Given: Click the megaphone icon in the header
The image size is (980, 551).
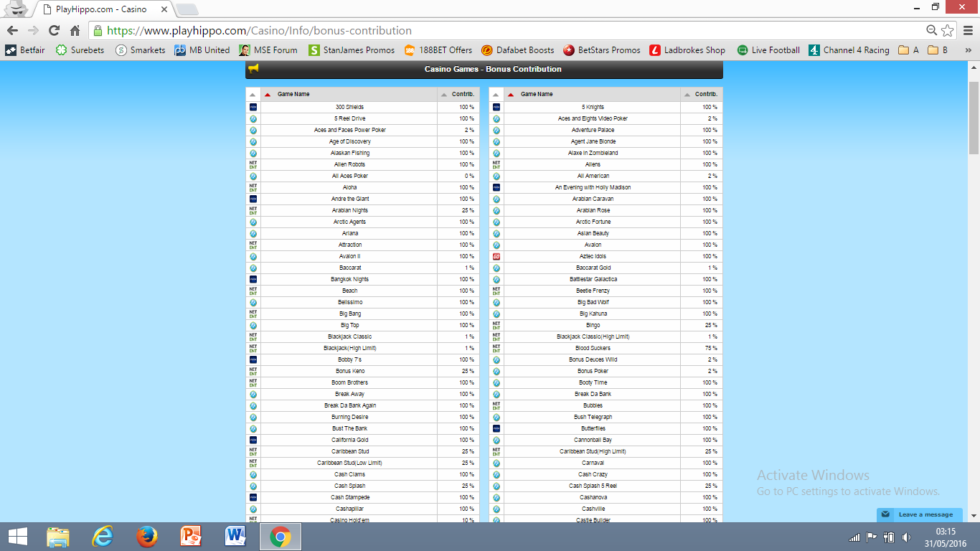Looking at the screenshot, I should [x=253, y=69].
